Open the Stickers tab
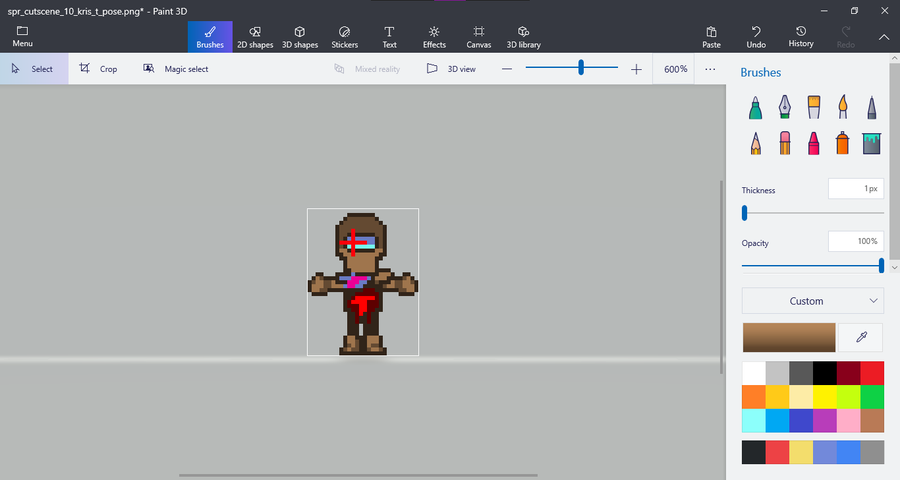900x480 pixels. pos(344,37)
